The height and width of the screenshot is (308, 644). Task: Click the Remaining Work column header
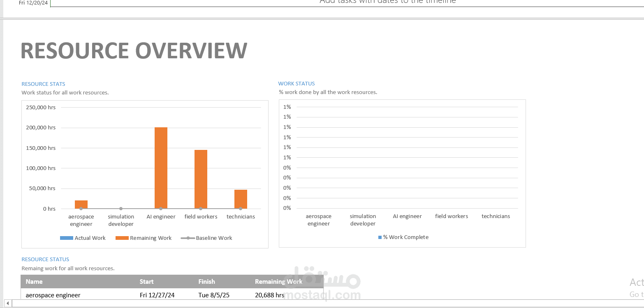click(278, 281)
